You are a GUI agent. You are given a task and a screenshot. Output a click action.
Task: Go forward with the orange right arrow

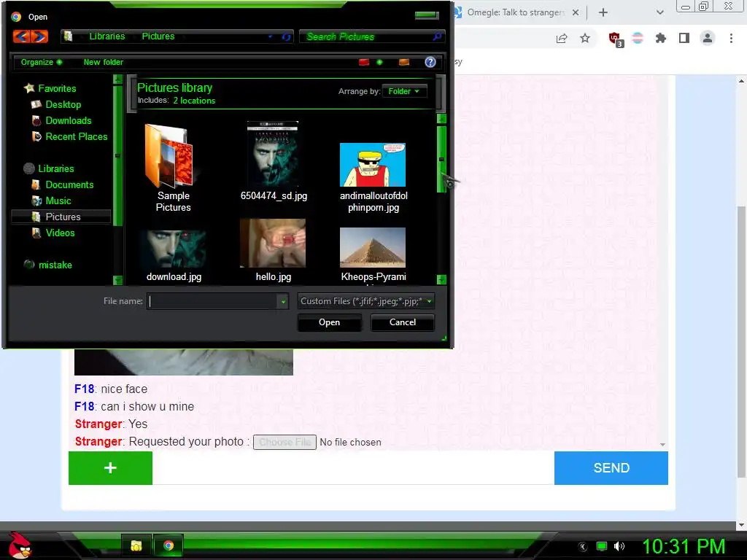pos(39,36)
